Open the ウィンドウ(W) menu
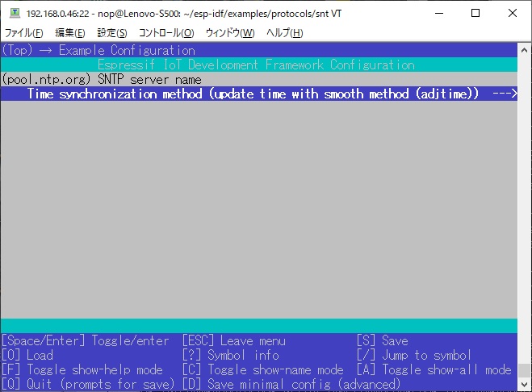Viewport: 532px width, 392px height. (230, 33)
